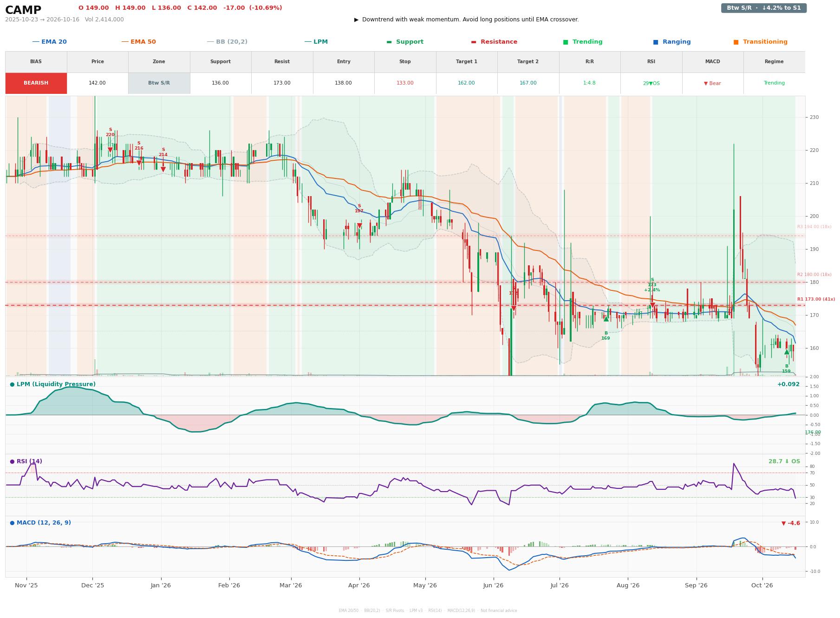This screenshot has width=840, height=618.
Task: Click the Support value 136.00
Action: click(x=221, y=83)
